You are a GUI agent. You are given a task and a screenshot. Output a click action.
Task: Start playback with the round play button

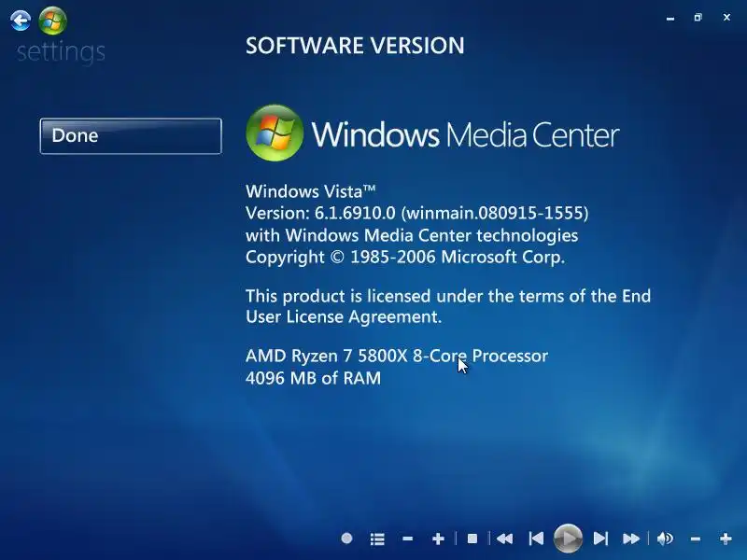click(x=568, y=539)
